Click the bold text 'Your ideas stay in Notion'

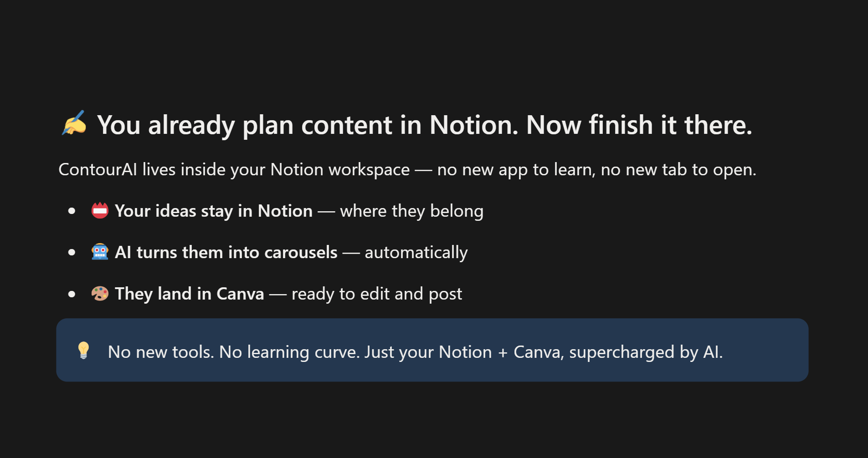tap(214, 211)
